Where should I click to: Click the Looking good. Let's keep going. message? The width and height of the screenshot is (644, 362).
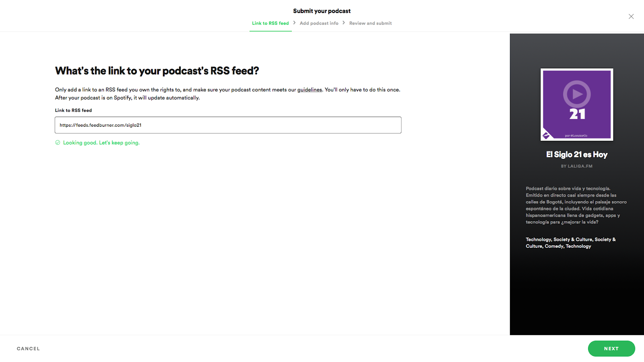pyautogui.click(x=101, y=143)
